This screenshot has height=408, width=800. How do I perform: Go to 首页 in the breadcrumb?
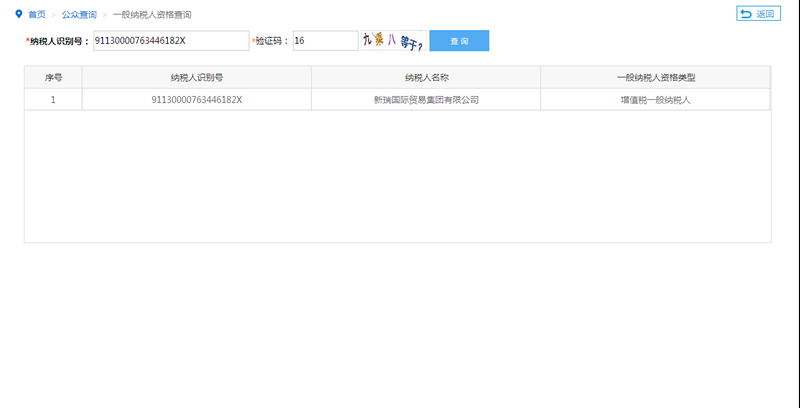coord(37,15)
